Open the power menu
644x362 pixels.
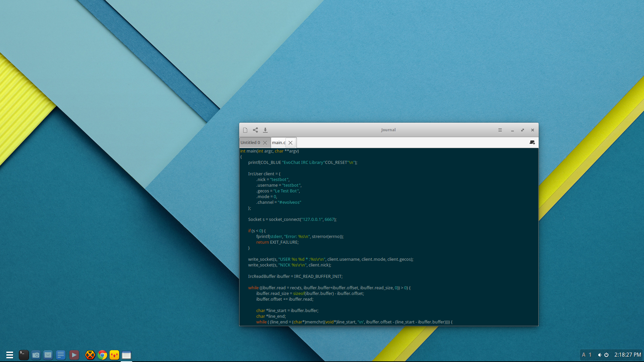click(x=606, y=355)
